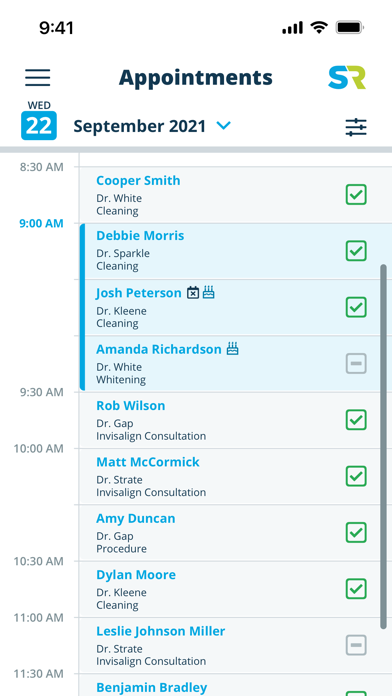
Task: Toggle Amanda Richardson's unconfirmed status box
Action: tap(356, 364)
